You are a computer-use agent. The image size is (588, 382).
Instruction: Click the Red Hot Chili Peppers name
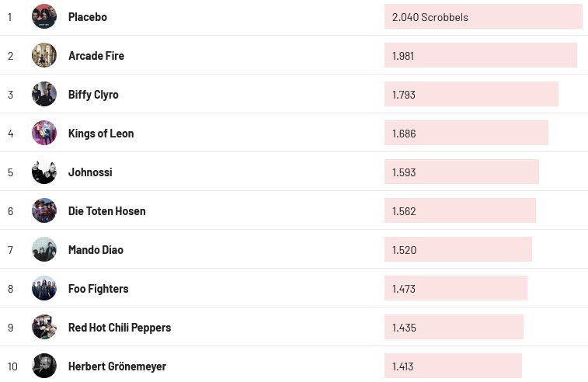point(120,328)
